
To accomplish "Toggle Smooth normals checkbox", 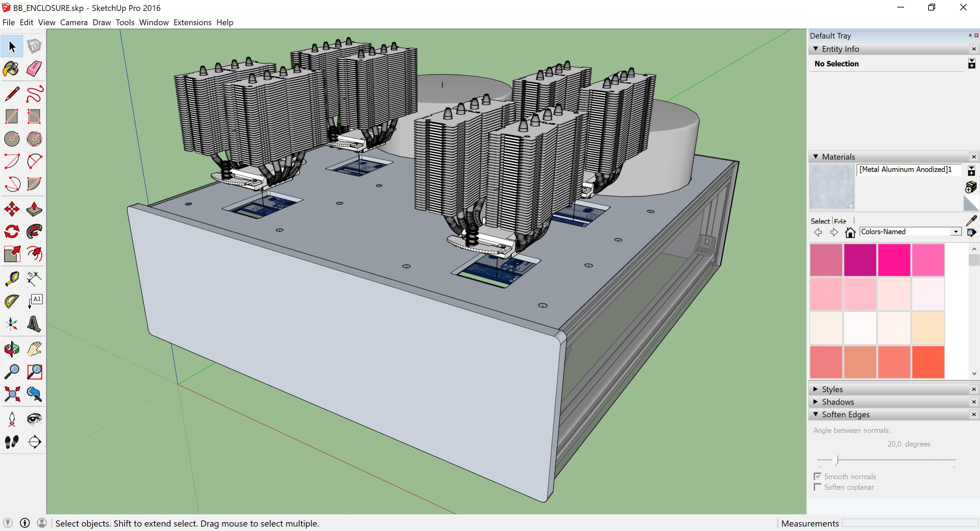I will tap(817, 476).
